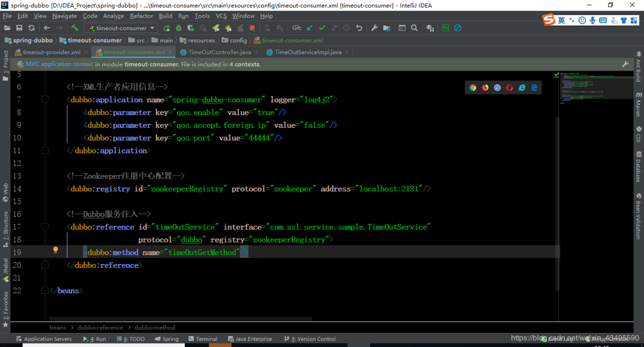Toggle the Database side panel
644x347 pixels.
click(638, 166)
